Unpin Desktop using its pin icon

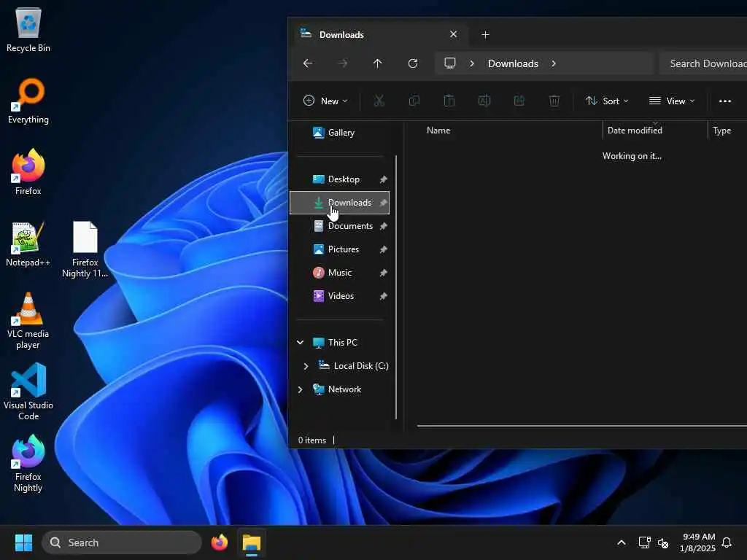[x=383, y=179]
